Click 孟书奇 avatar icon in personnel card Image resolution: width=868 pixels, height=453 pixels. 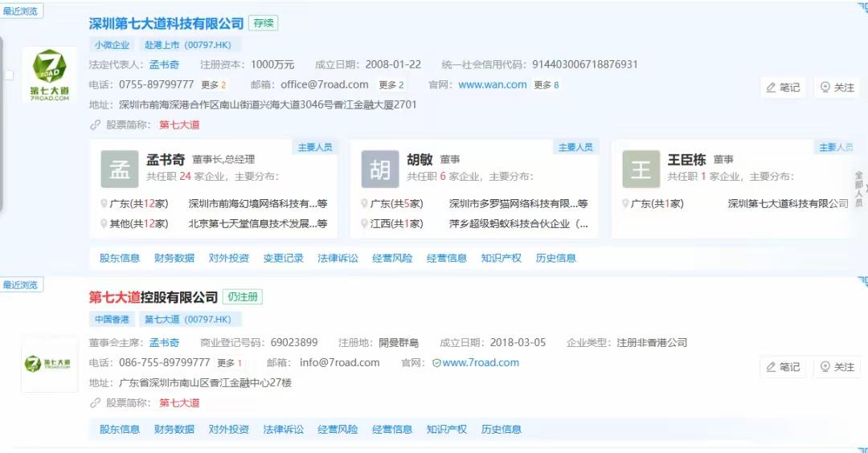coord(120,169)
